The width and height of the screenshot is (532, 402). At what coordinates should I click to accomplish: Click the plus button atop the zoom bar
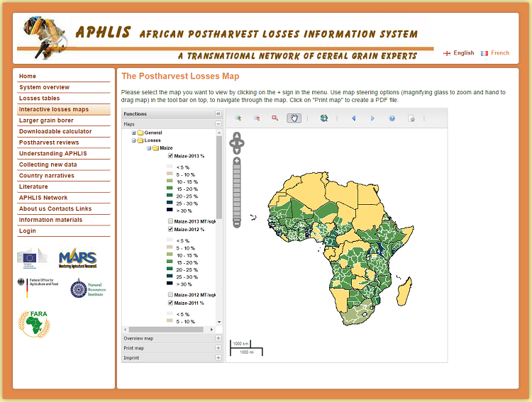(x=237, y=160)
